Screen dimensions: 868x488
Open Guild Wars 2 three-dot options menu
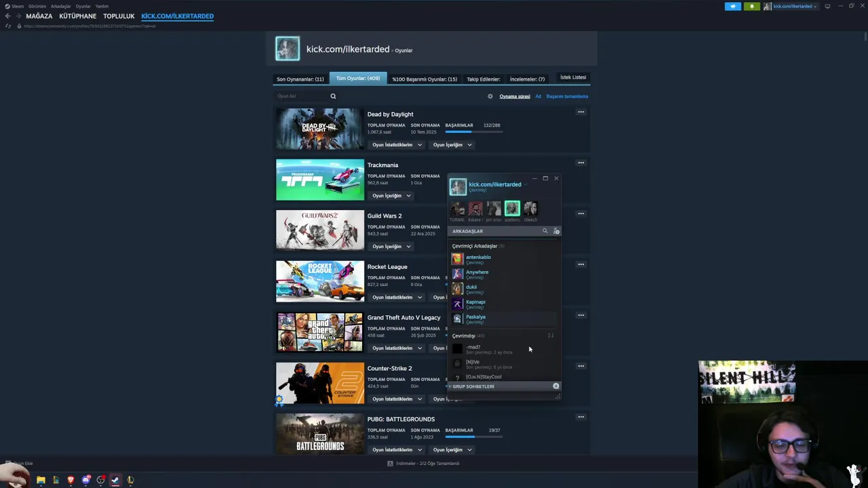coord(580,213)
